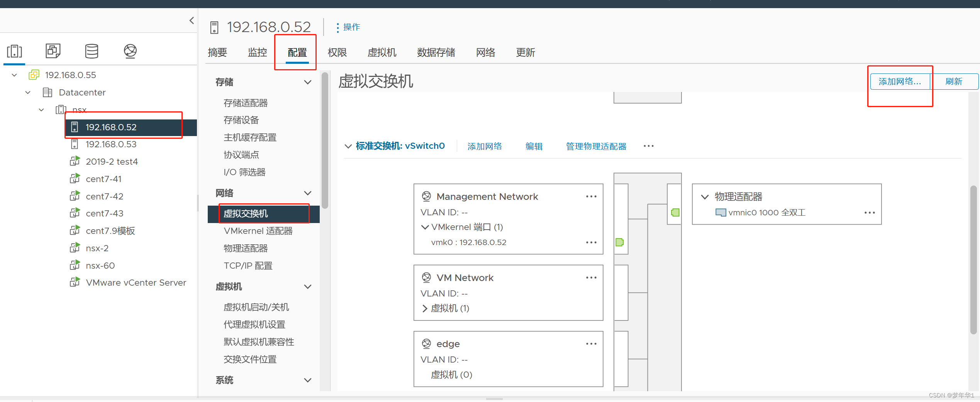The height and width of the screenshot is (402, 980).
Task: Open the Networking inventory icon
Action: 130,51
